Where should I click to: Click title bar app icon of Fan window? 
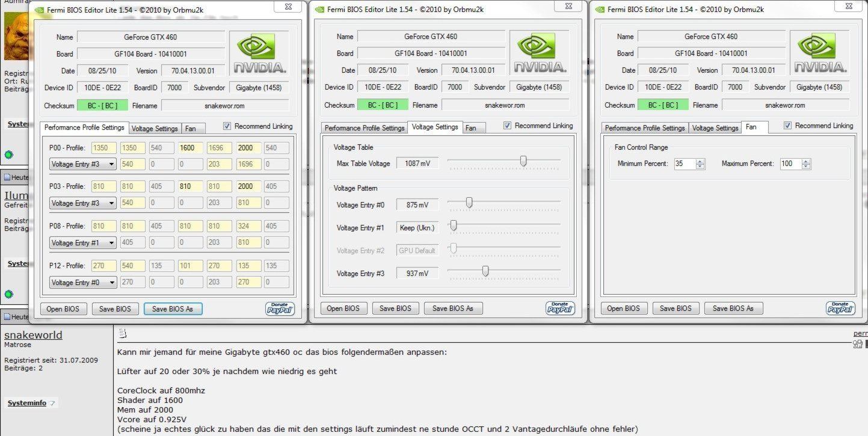(x=599, y=10)
